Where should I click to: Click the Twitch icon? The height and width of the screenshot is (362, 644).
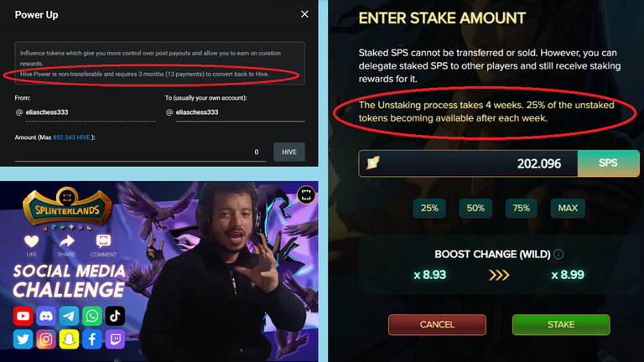[115, 339]
